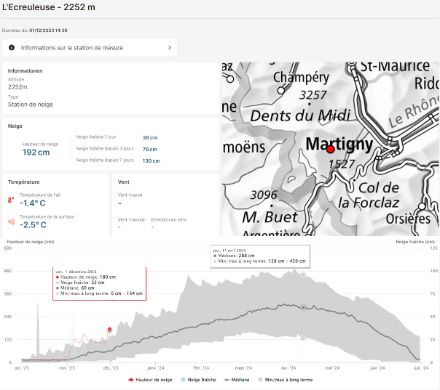Image resolution: width=440 pixels, height=390 pixels.
Task: Click the red station marker on the map
Action: tap(330, 149)
